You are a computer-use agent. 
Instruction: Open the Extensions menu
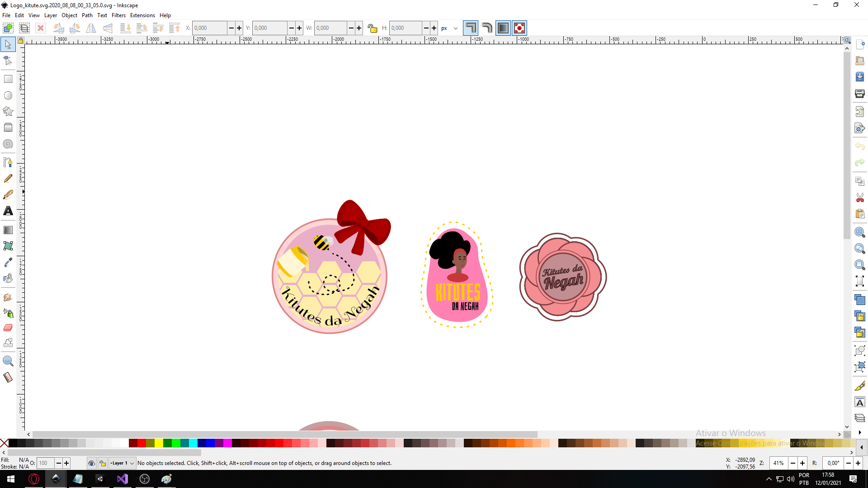pyautogui.click(x=142, y=15)
